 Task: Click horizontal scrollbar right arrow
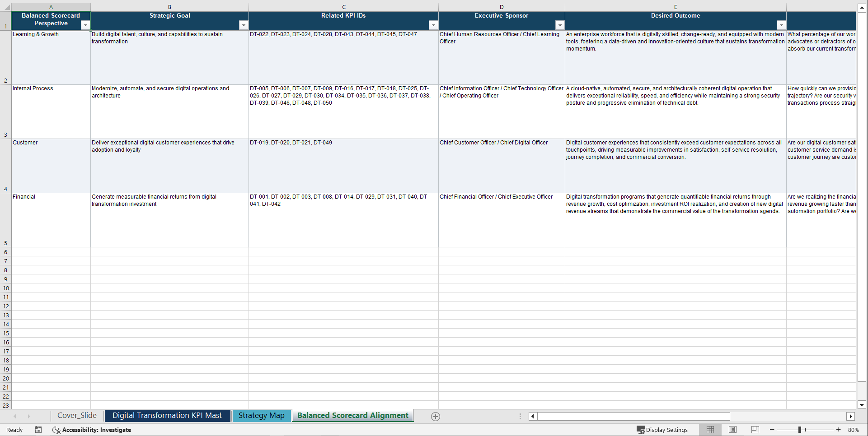[851, 416]
